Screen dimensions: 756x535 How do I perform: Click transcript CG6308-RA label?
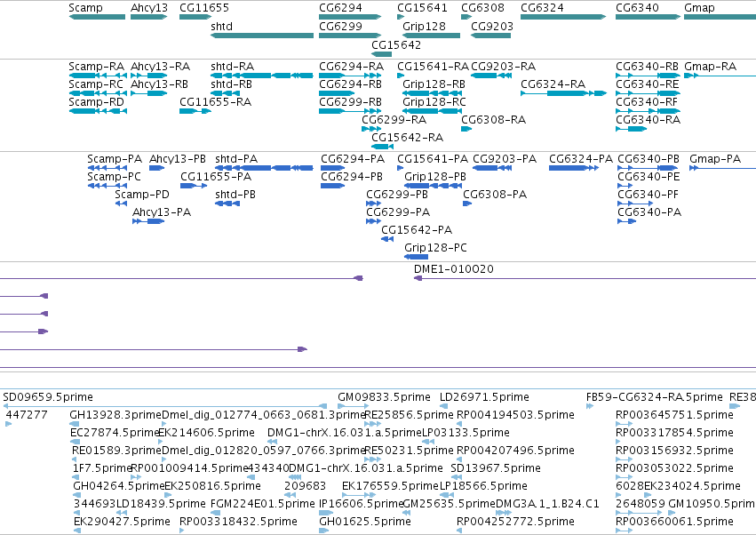(x=493, y=120)
